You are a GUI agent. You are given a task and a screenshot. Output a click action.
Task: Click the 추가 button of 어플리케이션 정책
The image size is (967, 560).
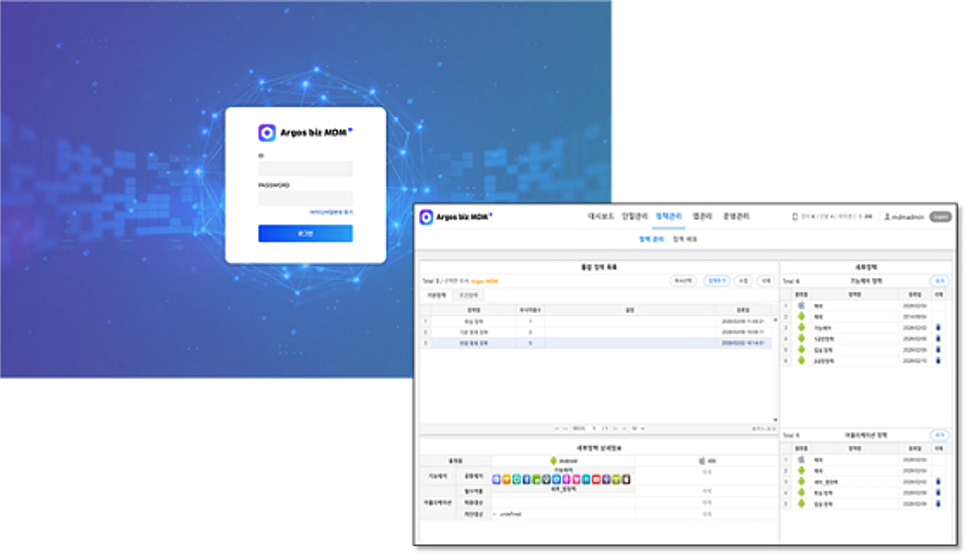point(939,435)
